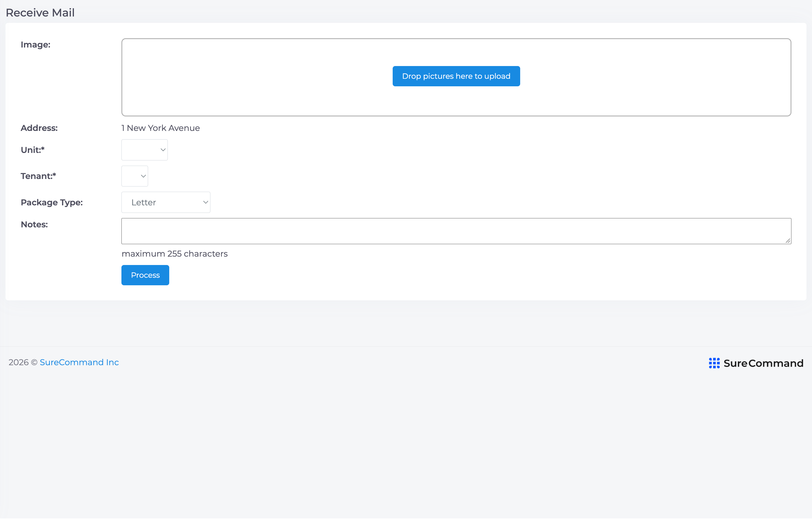Click the Unit field label
Viewport: 812px width, 519px height.
click(33, 150)
